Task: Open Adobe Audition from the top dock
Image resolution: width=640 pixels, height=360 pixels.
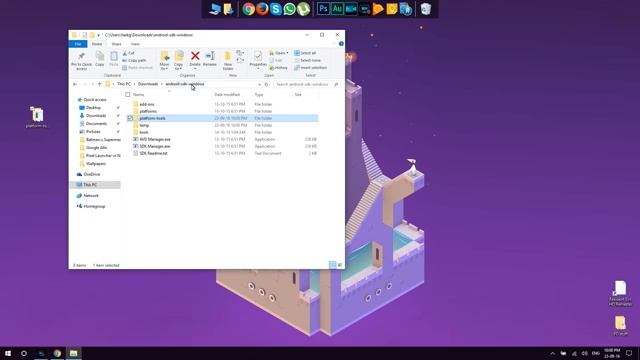Action: point(337,9)
